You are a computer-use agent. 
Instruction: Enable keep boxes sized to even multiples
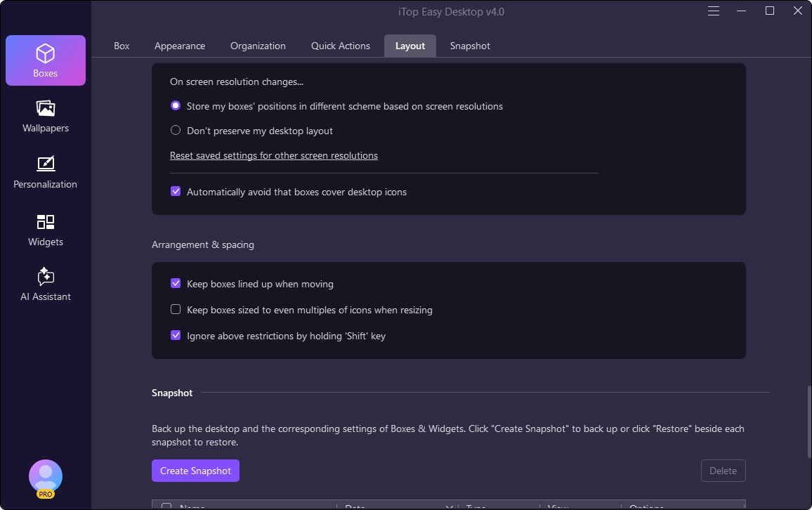[176, 310]
